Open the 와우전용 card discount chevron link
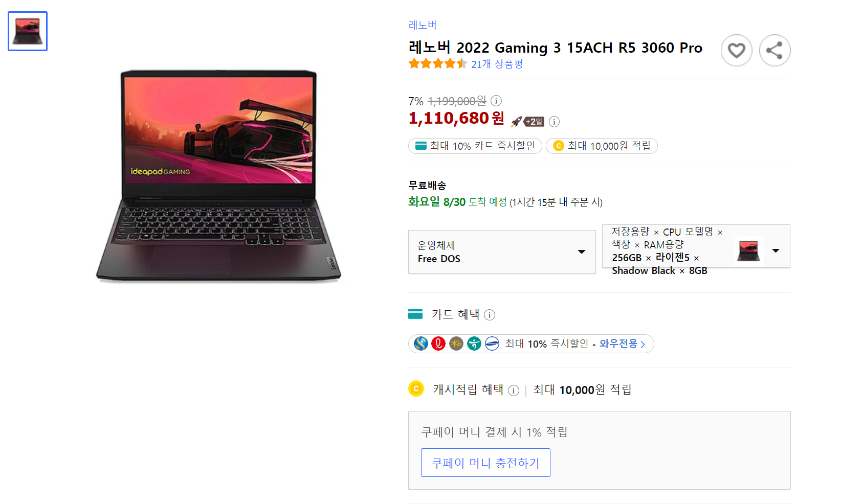The height and width of the screenshot is (504, 841). pos(622,343)
